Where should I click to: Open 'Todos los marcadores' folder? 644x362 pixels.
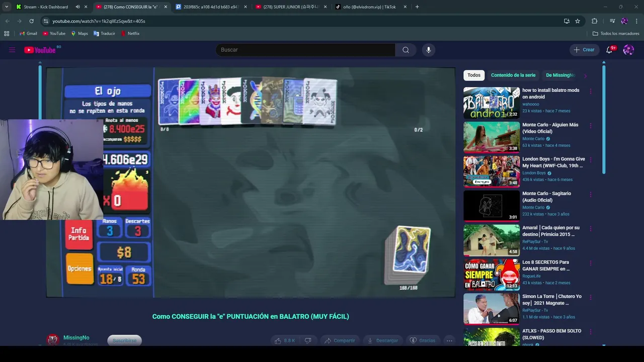coord(616,34)
